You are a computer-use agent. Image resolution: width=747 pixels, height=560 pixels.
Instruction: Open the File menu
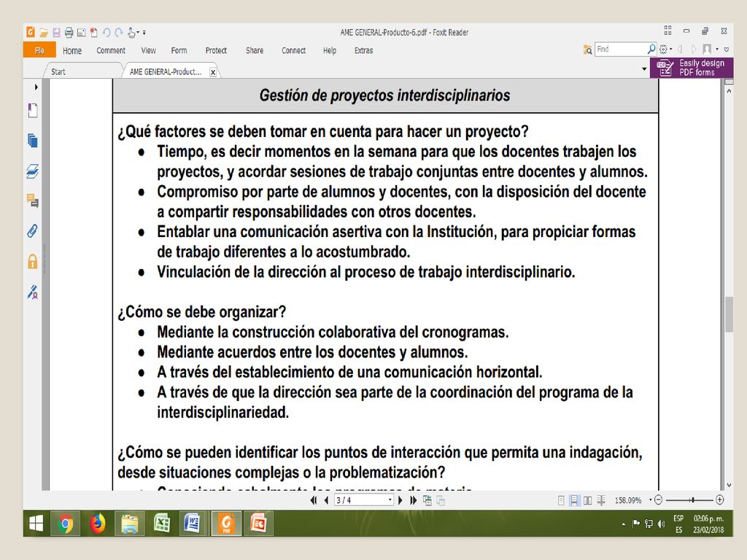click(x=39, y=50)
